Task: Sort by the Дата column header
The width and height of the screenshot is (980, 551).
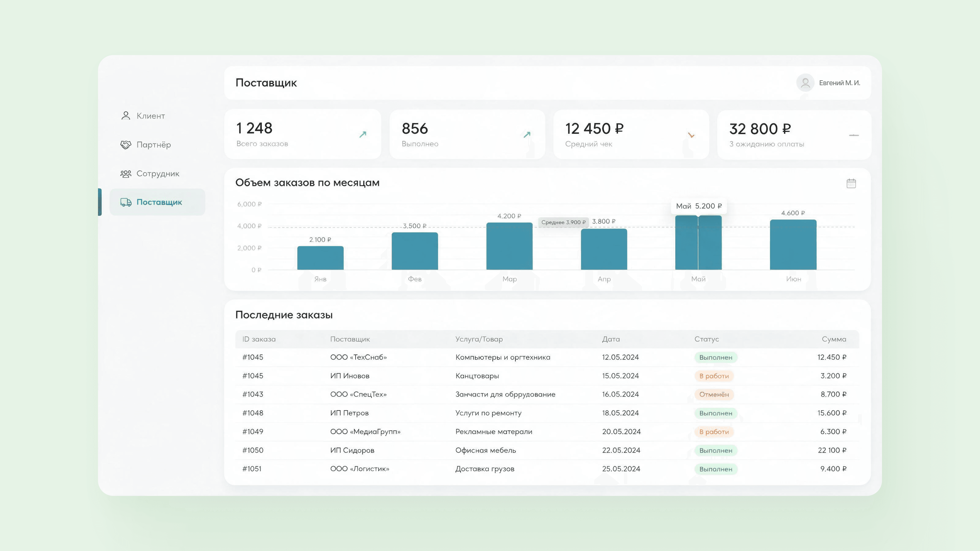Action: pyautogui.click(x=611, y=339)
